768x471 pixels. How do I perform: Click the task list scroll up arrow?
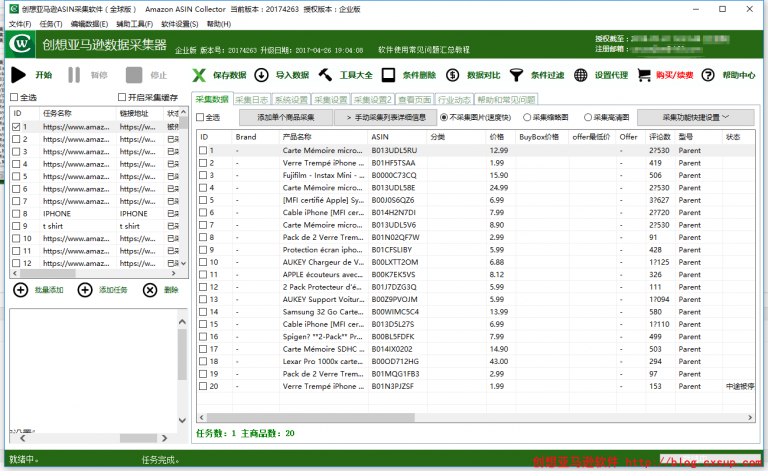pyautogui.click(x=184, y=112)
